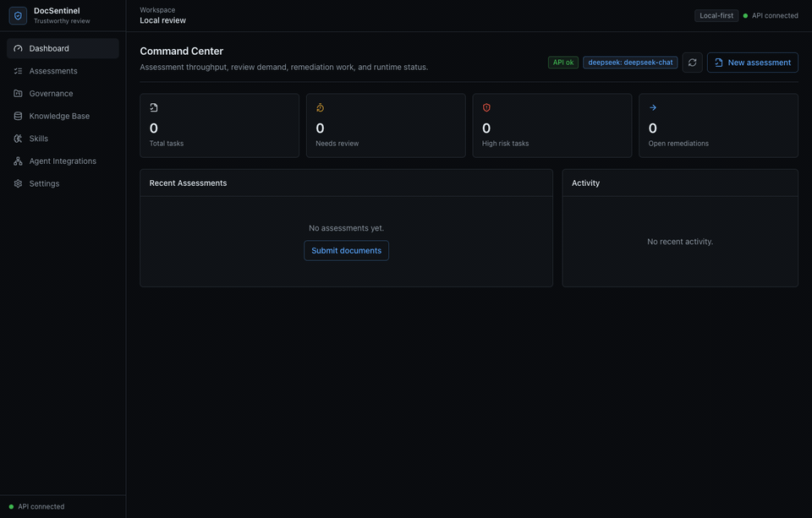
Task: Click the Recent Assessments panel title
Action: (188, 183)
